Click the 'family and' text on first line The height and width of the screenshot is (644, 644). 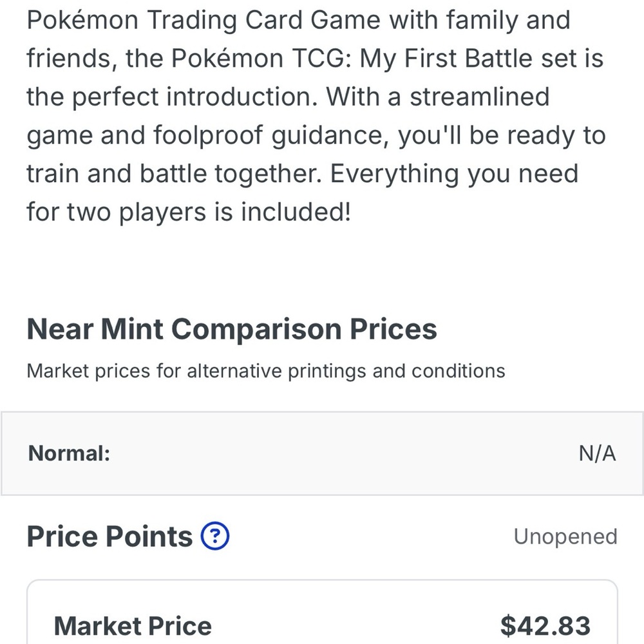point(509,20)
